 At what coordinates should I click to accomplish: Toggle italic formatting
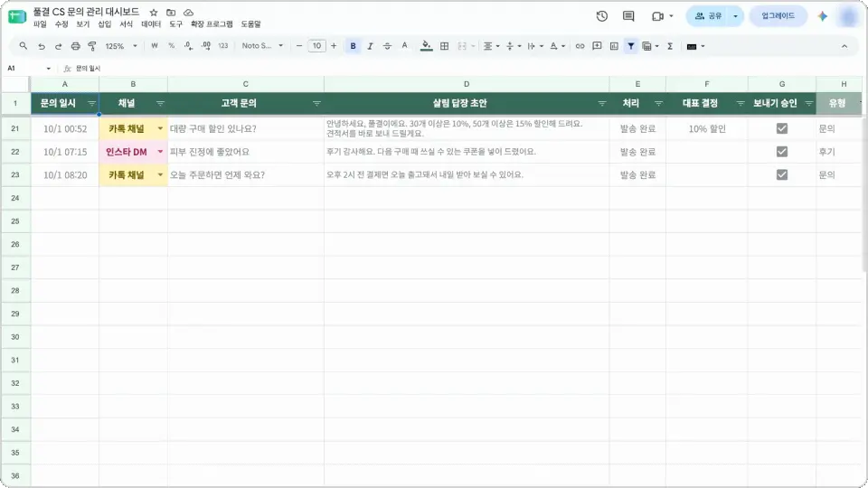pos(370,46)
